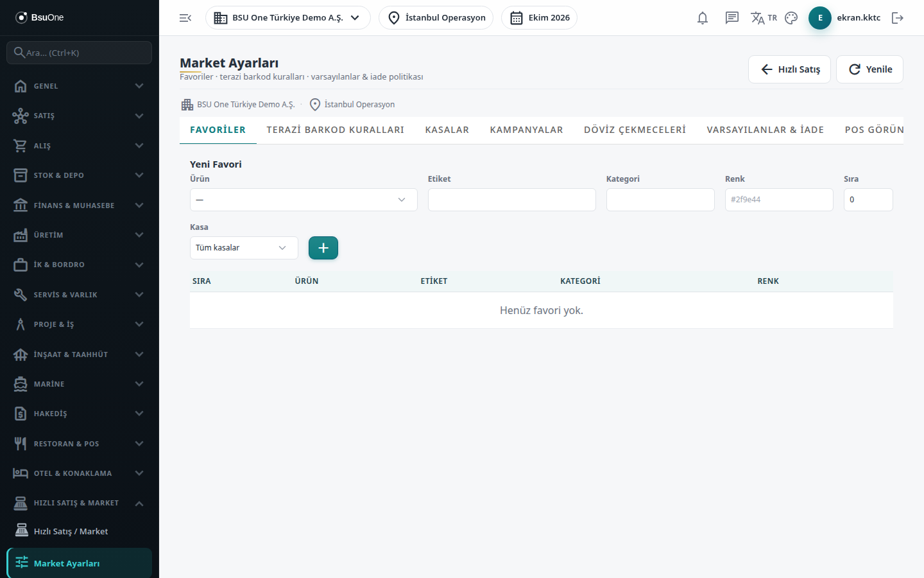Viewport: 924px width, 578px height.
Task: Switch to the KASALAR tab
Action: click(447, 130)
